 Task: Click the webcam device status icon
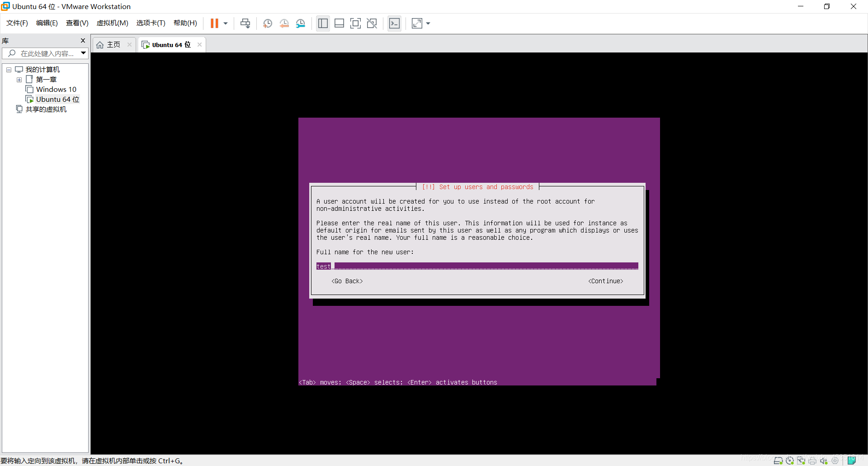pyautogui.click(x=835, y=461)
